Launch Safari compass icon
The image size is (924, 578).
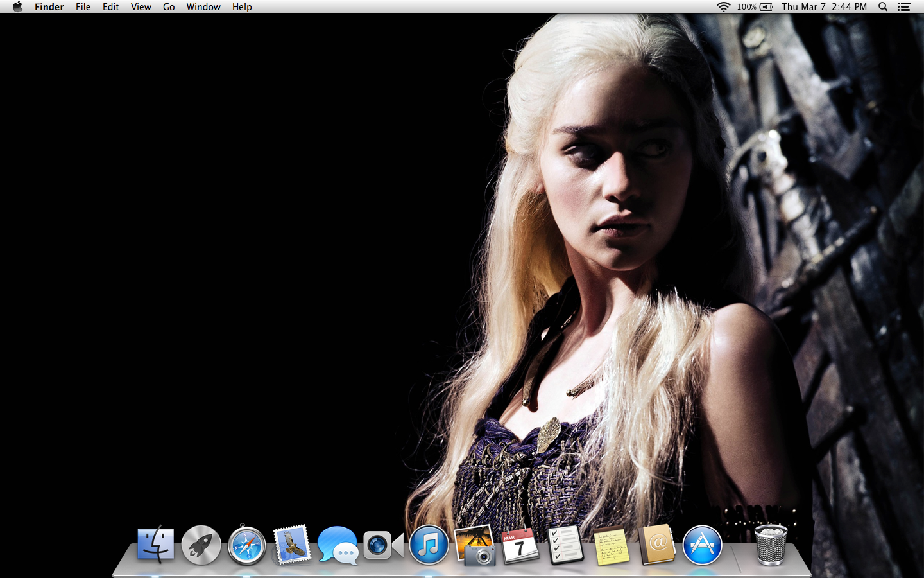click(246, 545)
